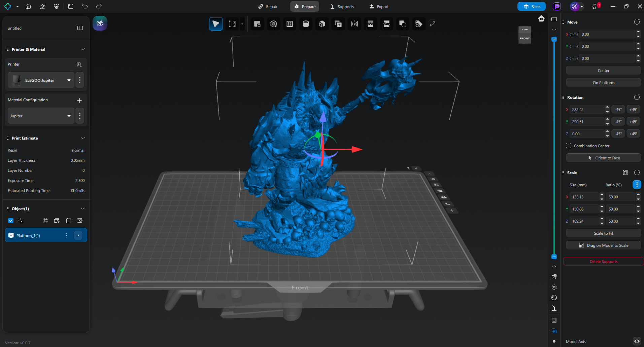
Task: Open the measure ruler tool
Action: click(232, 24)
